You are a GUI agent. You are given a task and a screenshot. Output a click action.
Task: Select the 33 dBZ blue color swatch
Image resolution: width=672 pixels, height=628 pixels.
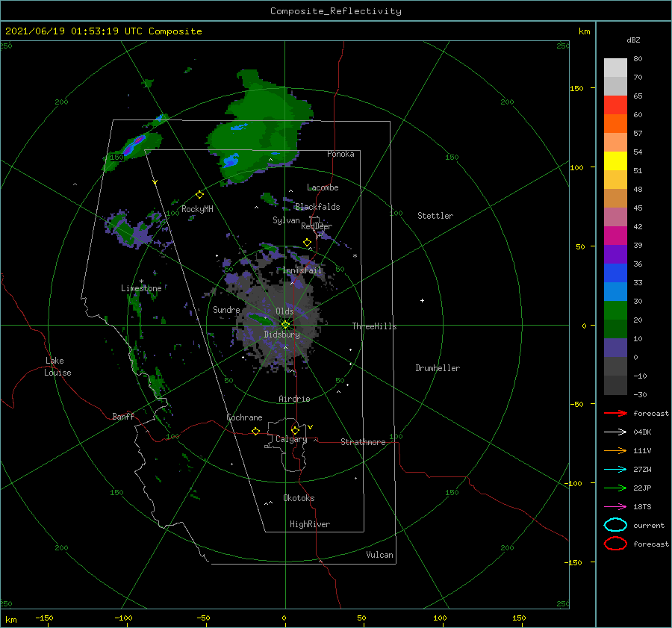615,273
